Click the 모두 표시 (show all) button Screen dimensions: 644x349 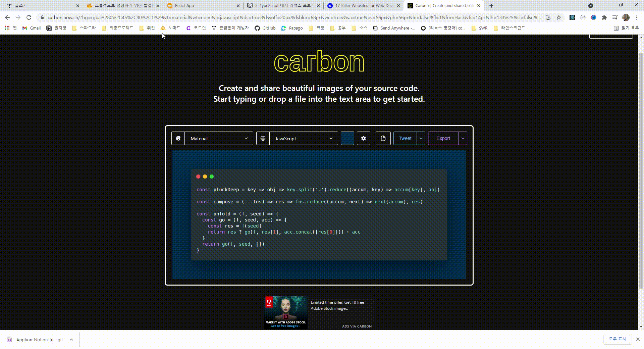(x=618, y=339)
